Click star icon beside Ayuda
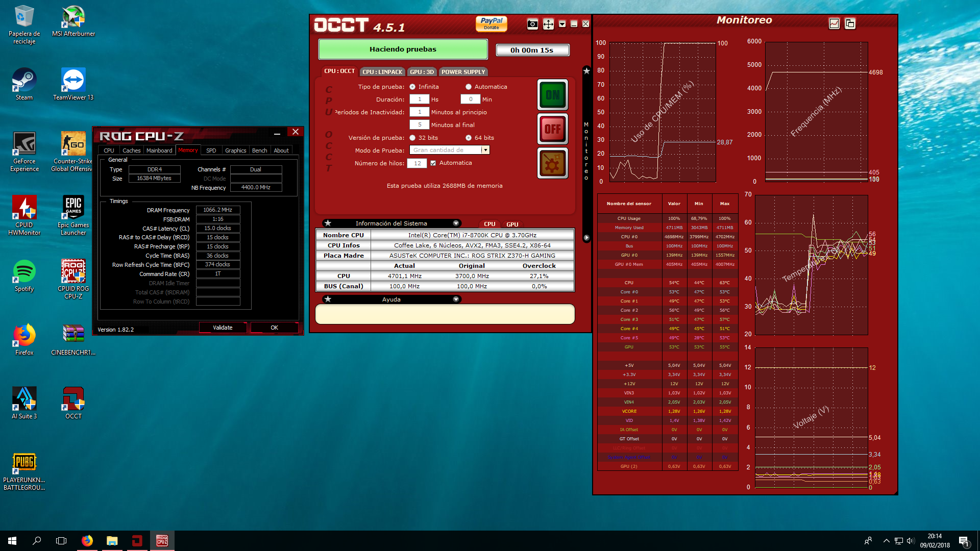The image size is (980, 551). pyautogui.click(x=328, y=299)
